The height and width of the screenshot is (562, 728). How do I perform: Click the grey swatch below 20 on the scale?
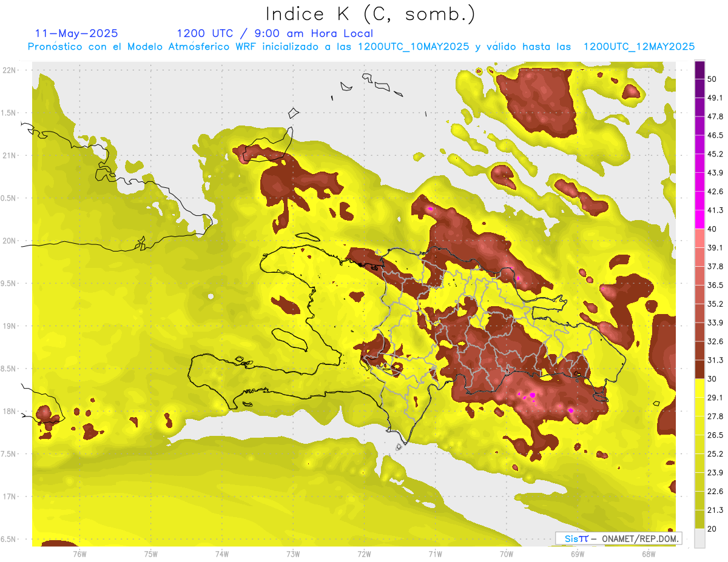(x=699, y=538)
